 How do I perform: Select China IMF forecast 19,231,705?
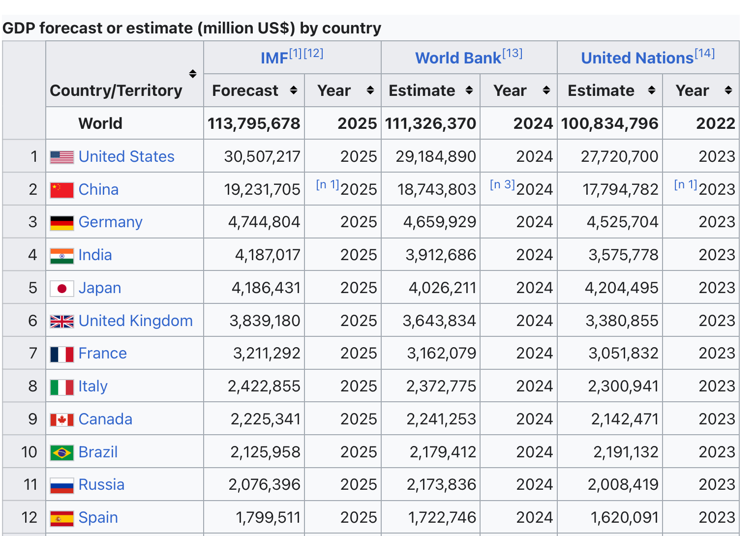(x=262, y=189)
